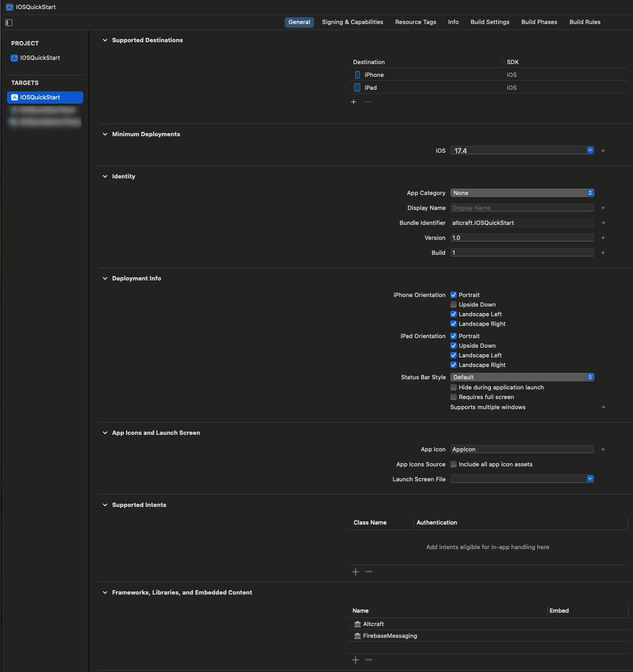The width and height of the screenshot is (633, 672).
Task: Click the plus icon under Supported Intents
Action: (356, 572)
